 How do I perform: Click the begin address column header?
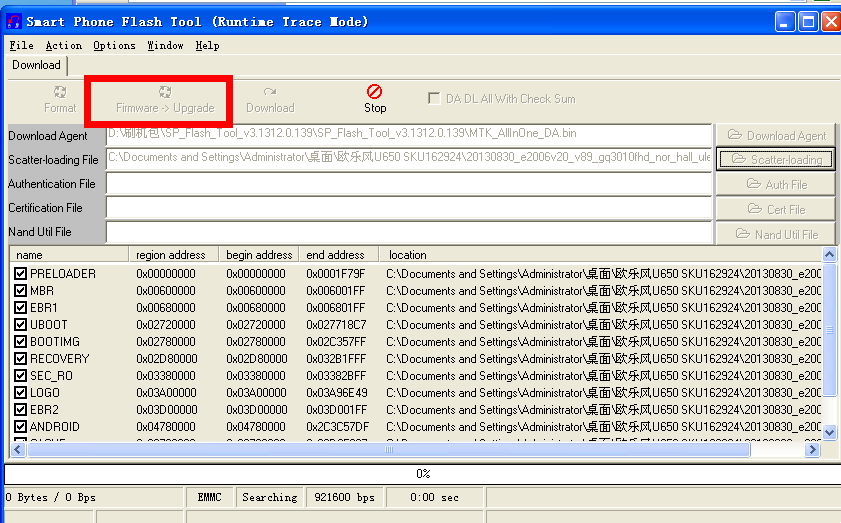click(x=259, y=255)
